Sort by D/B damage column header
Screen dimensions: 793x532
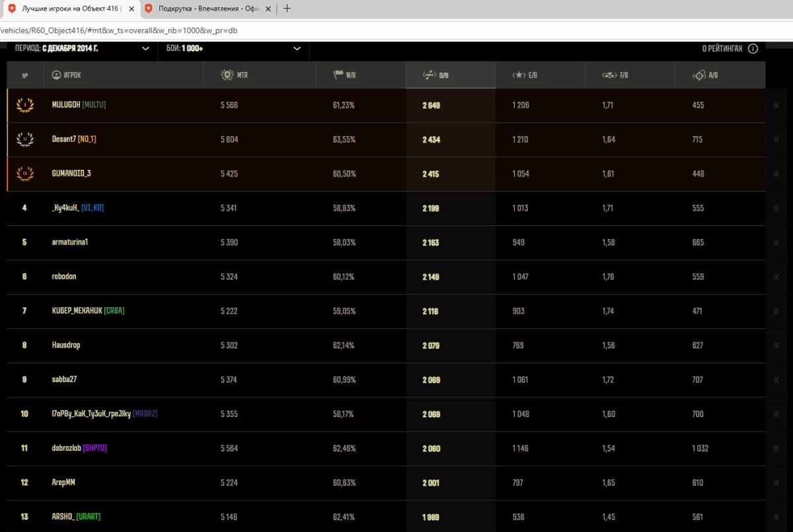pos(435,75)
